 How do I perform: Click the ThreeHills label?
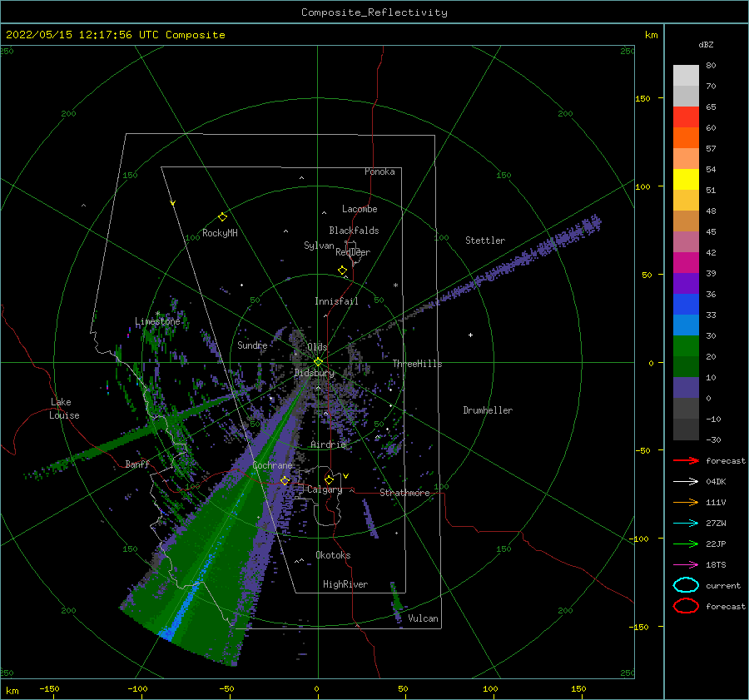click(418, 364)
